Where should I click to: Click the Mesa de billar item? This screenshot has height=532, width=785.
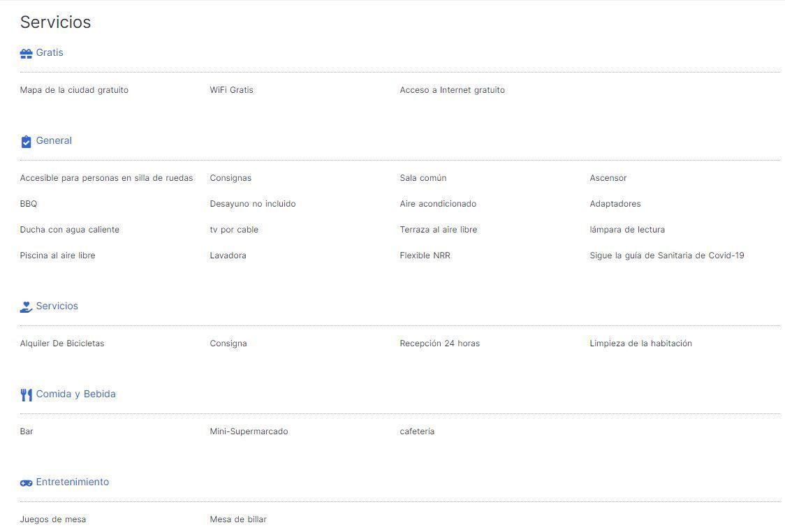(x=238, y=519)
